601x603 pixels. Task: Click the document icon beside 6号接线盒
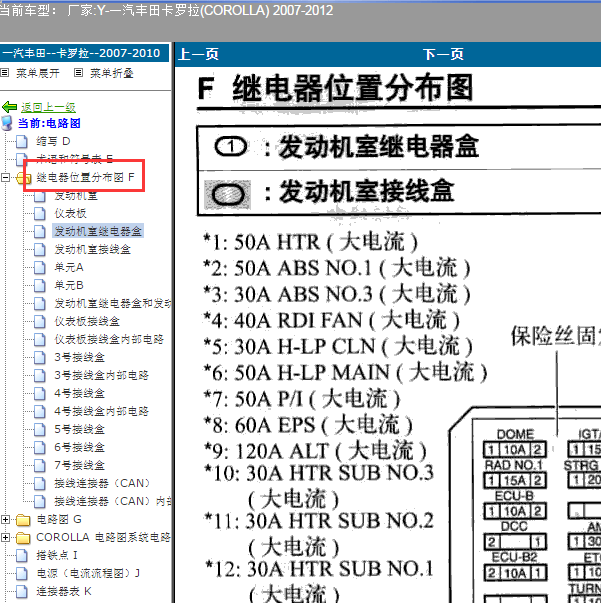click(x=40, y=447)
